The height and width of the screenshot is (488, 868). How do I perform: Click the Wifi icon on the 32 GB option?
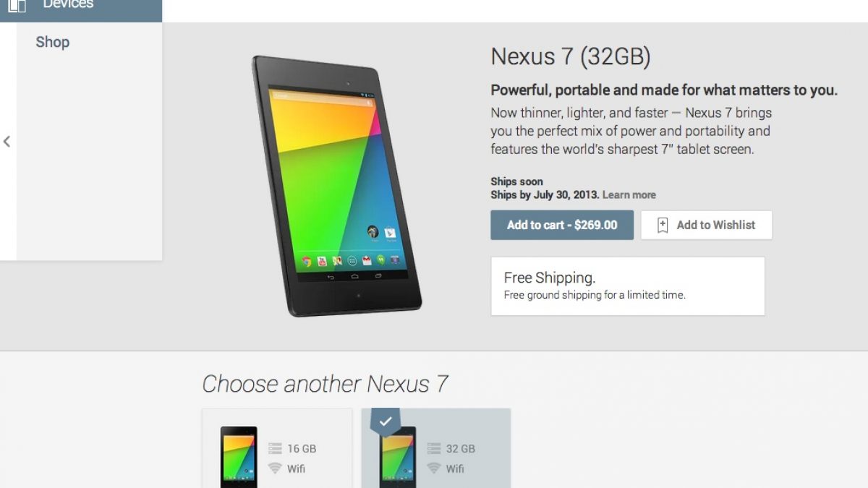pos(434,468)
